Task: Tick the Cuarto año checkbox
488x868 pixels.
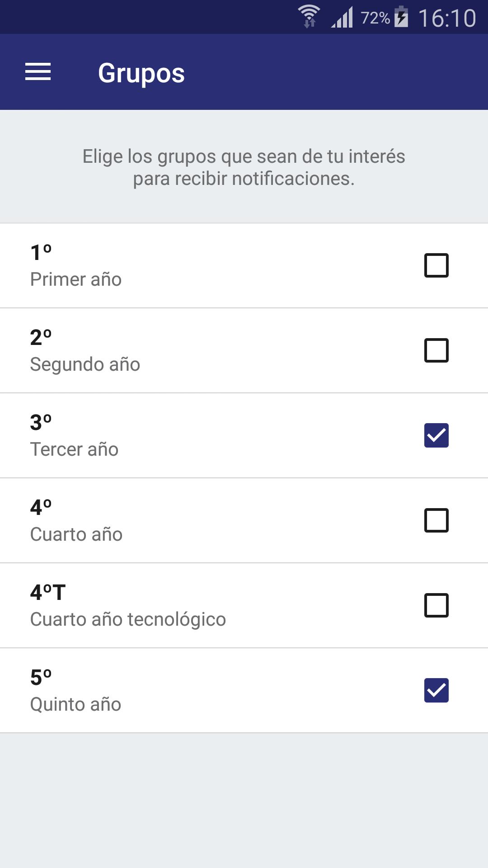Action: pos(436,520)
